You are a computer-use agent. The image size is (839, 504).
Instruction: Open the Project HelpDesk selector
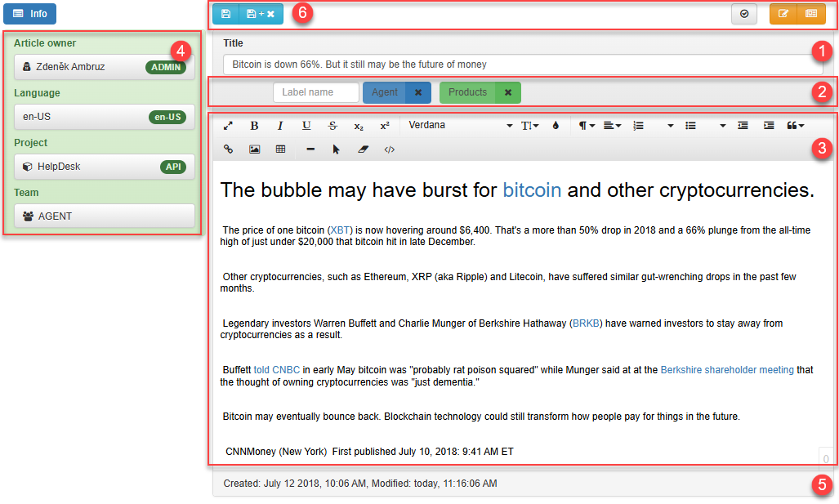[105, 167]
